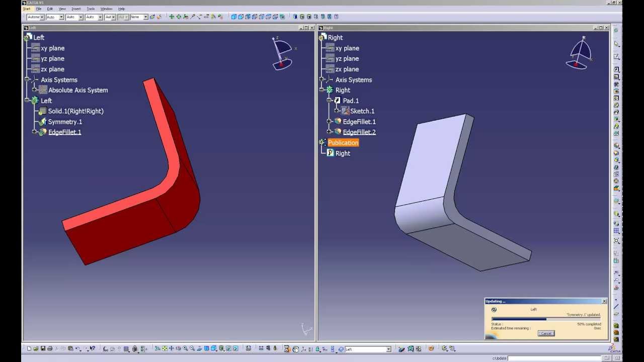Select yz plane in the Right window

click(347, 59)
